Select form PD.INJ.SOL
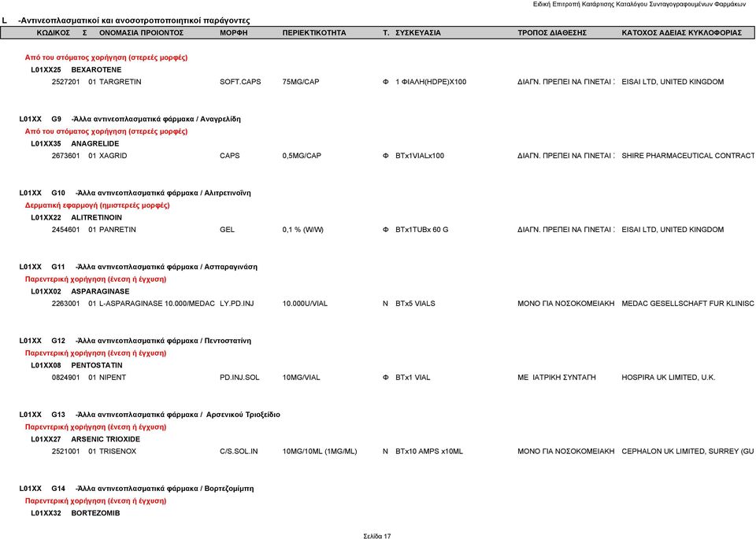 click(x=239, y=378)
